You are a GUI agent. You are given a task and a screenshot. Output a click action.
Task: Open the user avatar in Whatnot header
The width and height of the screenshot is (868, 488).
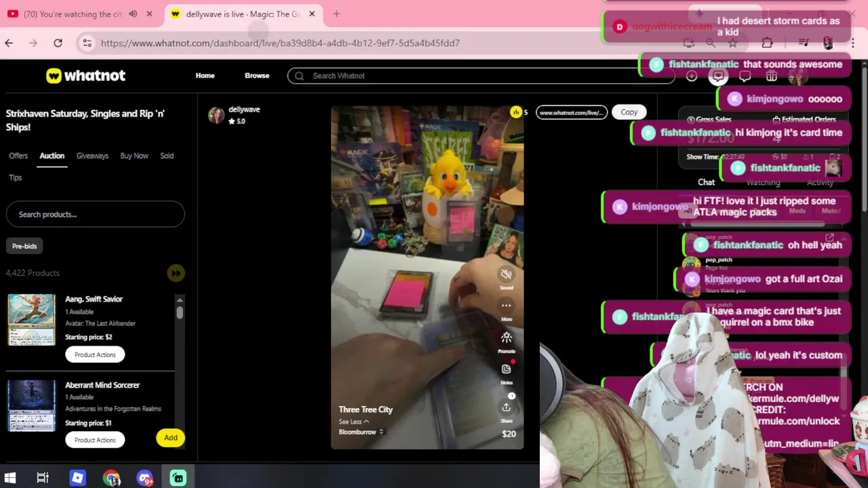point(798,76)
